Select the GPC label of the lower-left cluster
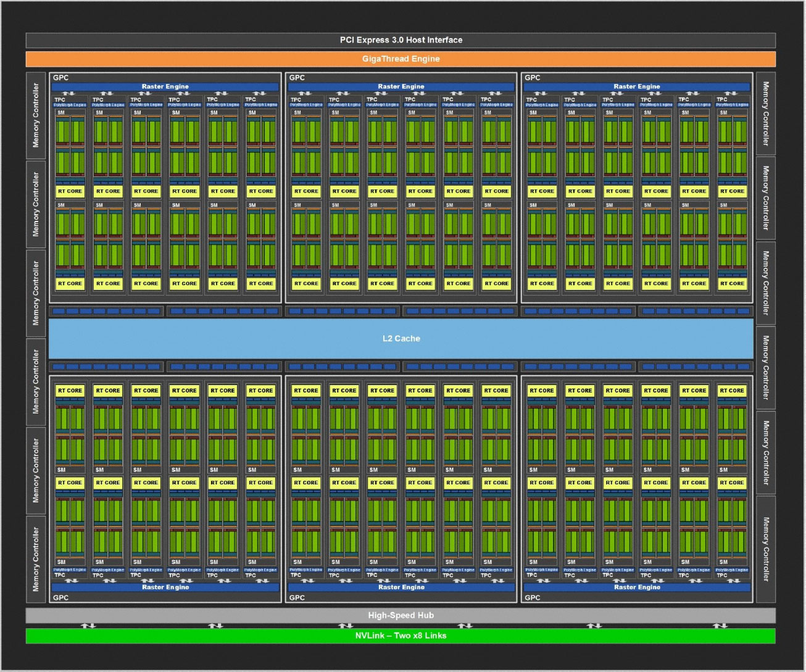 (x=61, y=598)
